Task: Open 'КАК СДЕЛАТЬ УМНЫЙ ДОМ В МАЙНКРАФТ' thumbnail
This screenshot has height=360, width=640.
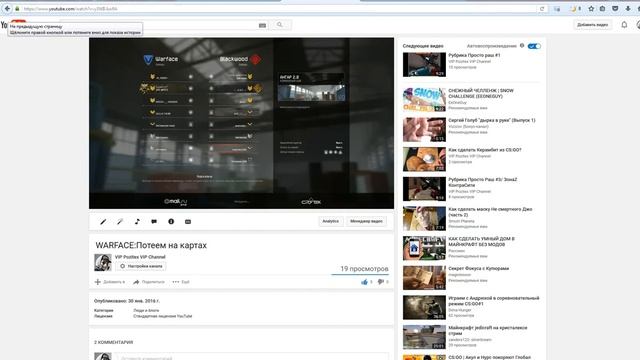Action: point(424,248)
